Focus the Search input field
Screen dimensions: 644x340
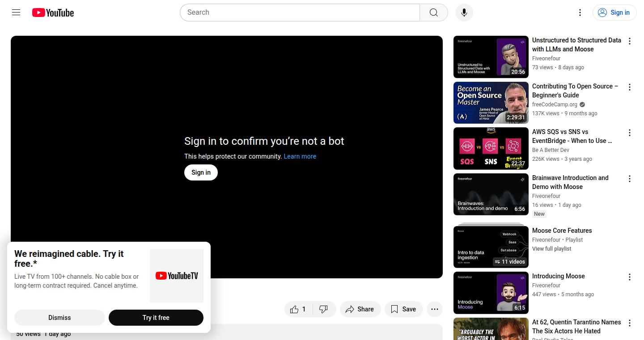(x=300, y=13)
